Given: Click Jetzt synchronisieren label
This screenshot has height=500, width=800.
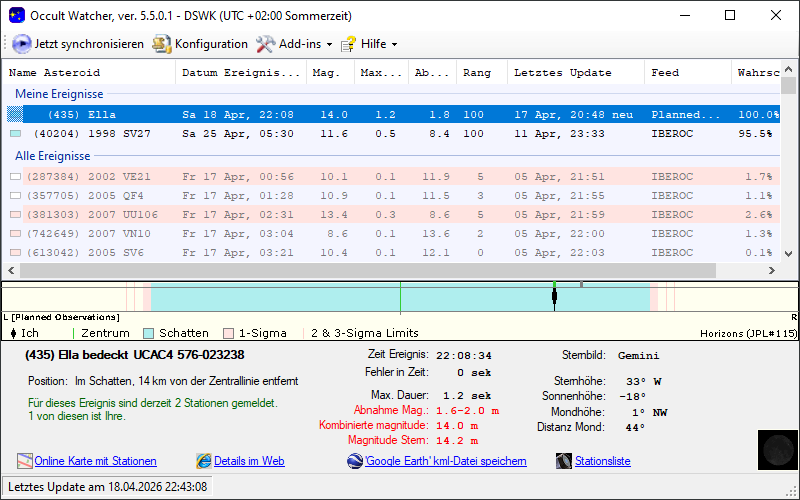Looking at the screenshot, I should pyautogui.click(x=89, y=44).
